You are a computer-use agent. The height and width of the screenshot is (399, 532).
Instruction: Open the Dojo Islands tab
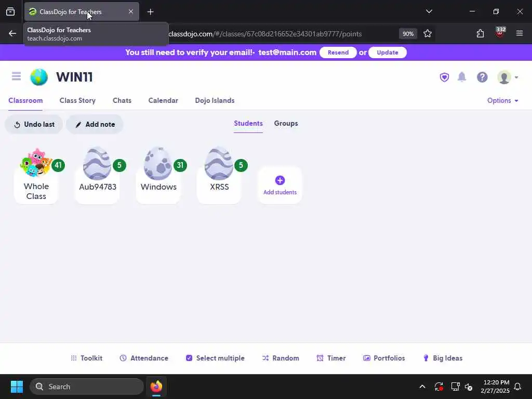coord(215,100)
